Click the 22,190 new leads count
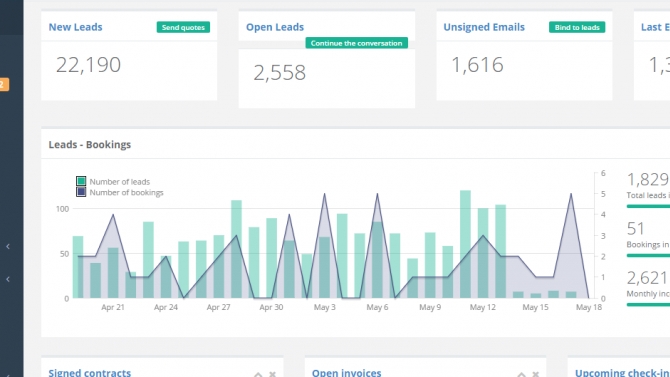Viewport: 670px width, 377px height. (x=88, y=65)
